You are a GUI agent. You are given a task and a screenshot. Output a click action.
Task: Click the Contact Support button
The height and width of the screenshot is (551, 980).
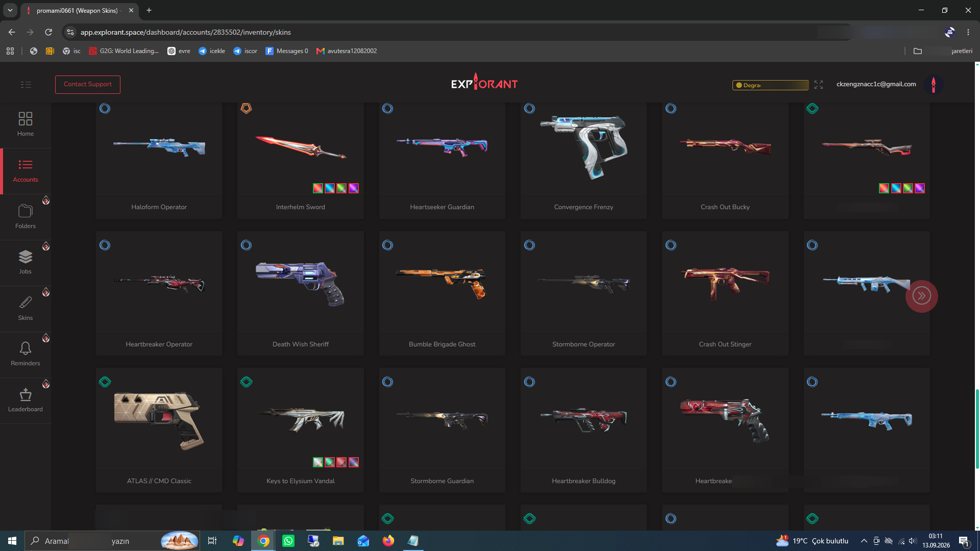(88, 84)
